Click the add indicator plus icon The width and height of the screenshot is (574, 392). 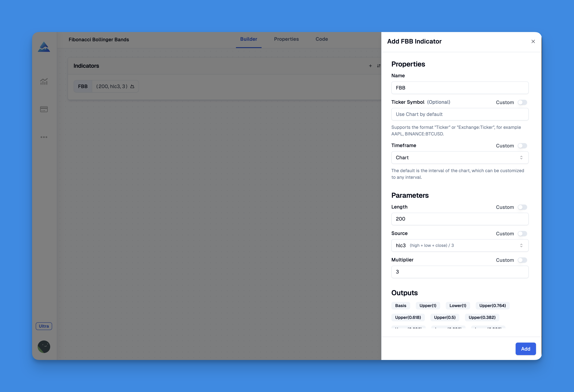pos(370,66)
